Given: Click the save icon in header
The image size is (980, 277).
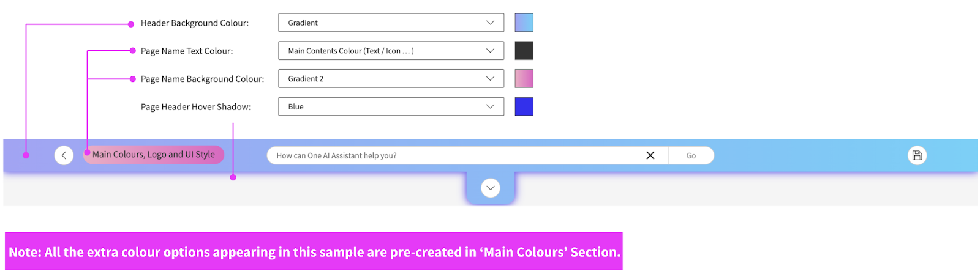Looking at the screenshot, I should pos(917,155).
